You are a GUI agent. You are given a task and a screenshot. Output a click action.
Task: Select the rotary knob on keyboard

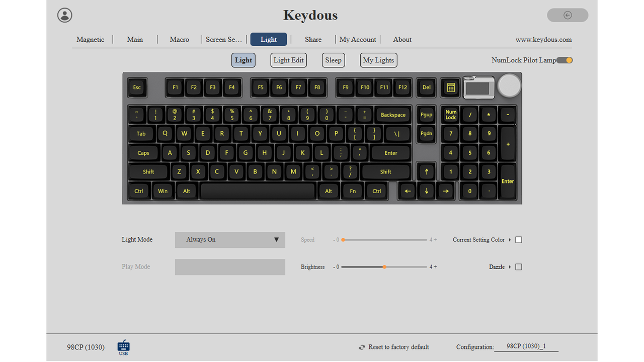(509, 85)
